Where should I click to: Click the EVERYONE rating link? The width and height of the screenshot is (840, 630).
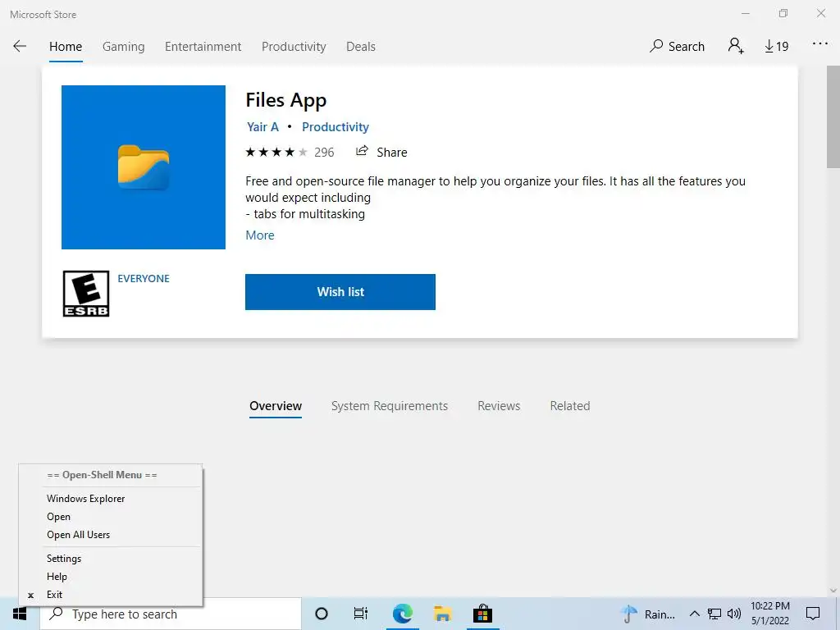(144, 279)
